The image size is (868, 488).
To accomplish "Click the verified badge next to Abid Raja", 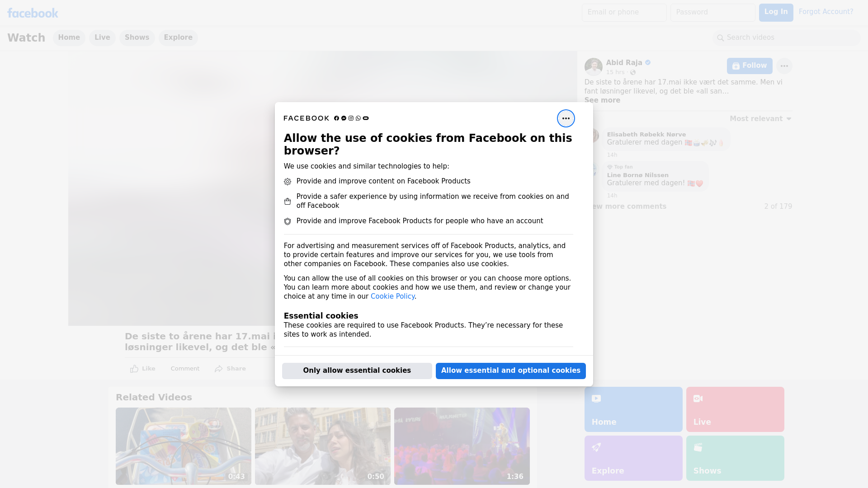I will [648, 63].
